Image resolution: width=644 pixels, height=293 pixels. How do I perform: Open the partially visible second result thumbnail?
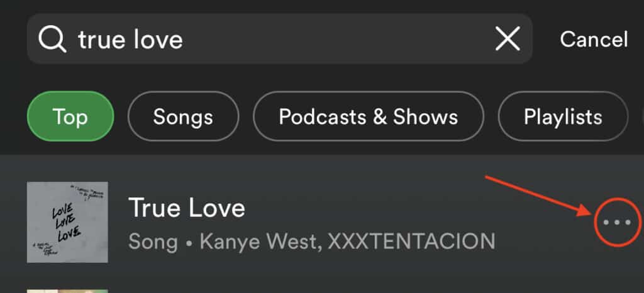click(x=67, y=291)
